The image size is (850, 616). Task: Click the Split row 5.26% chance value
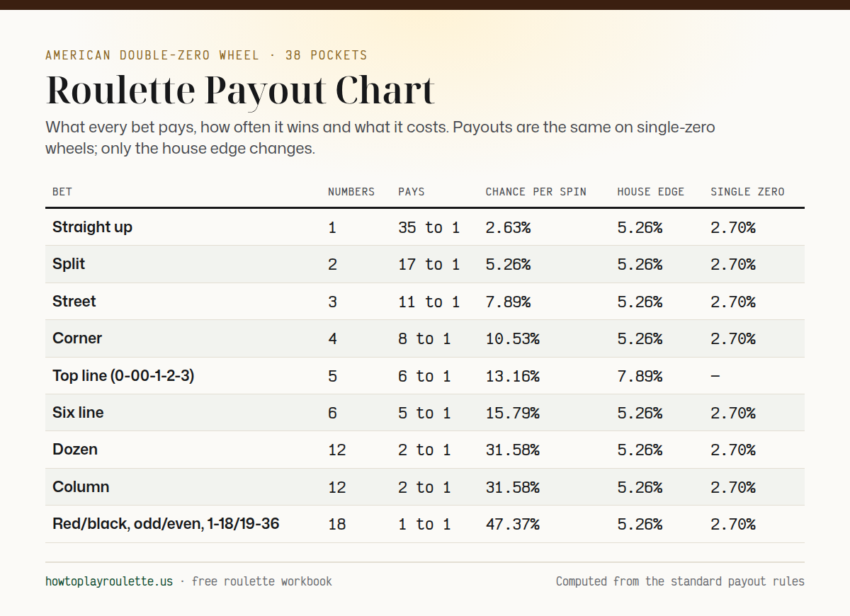coord(508,264)
